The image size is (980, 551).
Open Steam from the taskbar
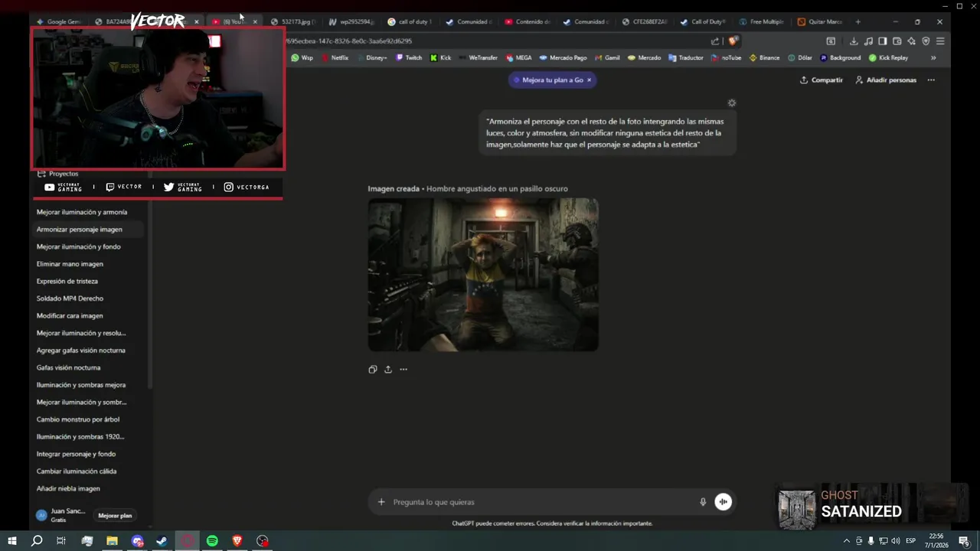tap(162, 541)
